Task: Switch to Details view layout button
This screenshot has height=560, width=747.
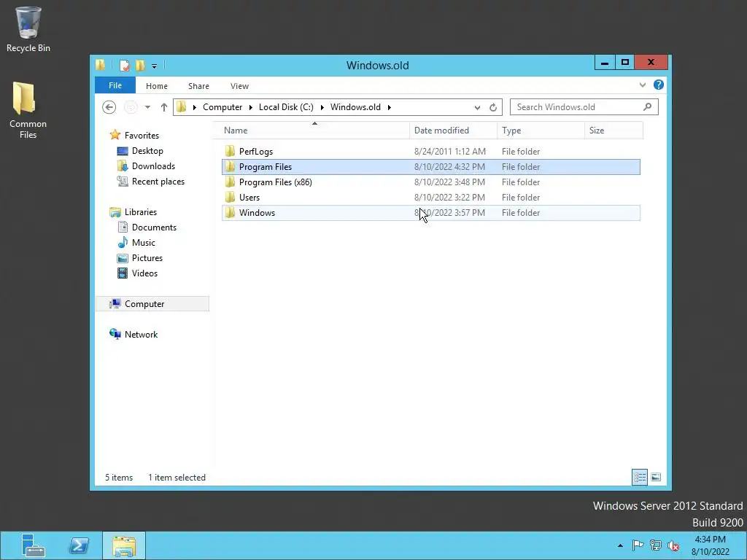Action: tap(640, 477)
